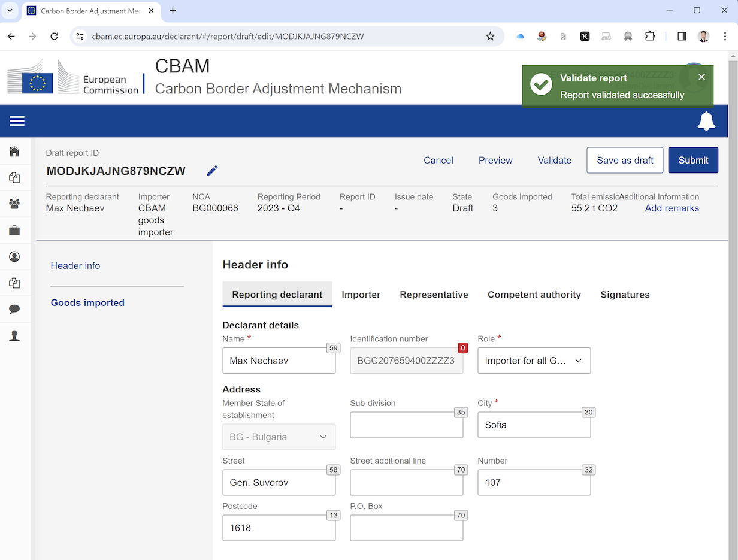The height and width of the screenshot is (560, 738).
Task: Add remarks under Additional information
Action: tap(672, 208)
